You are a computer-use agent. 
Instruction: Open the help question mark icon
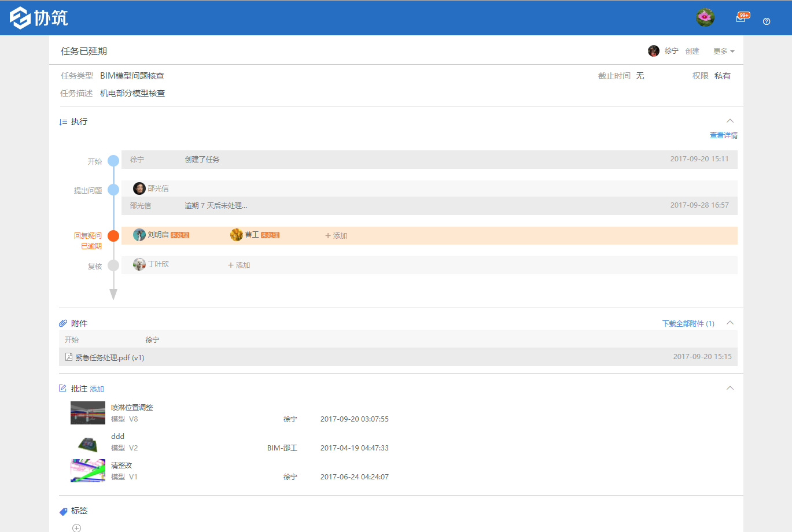point(767,21)
